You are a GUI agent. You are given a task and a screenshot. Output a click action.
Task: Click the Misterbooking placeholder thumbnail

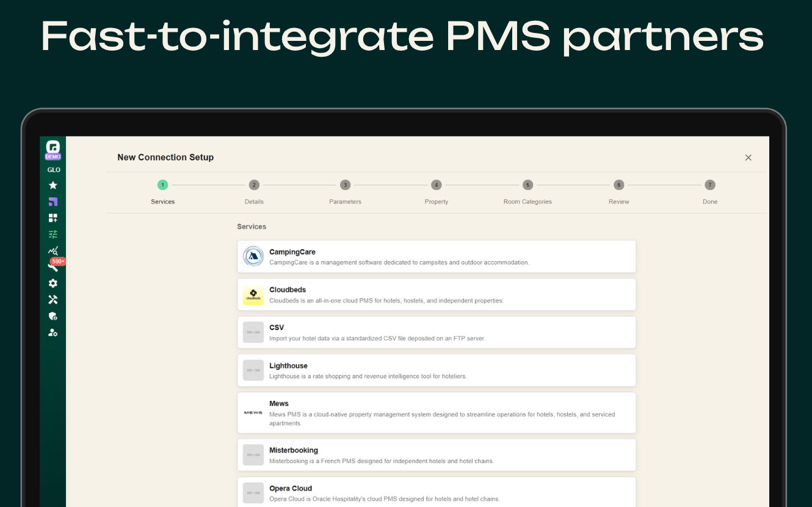tap(253, 455)
